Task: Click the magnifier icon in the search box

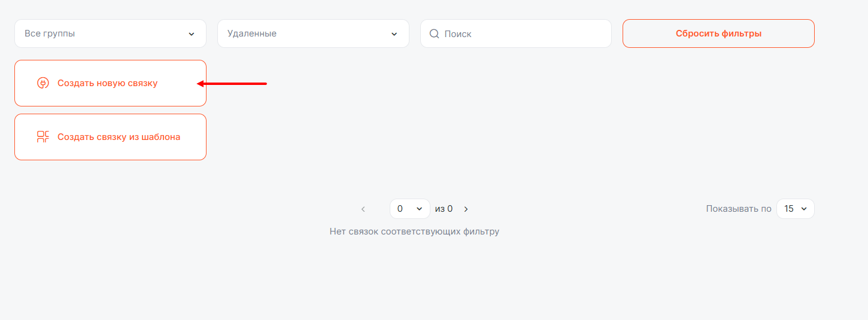Action: click(x=435, y=33)
